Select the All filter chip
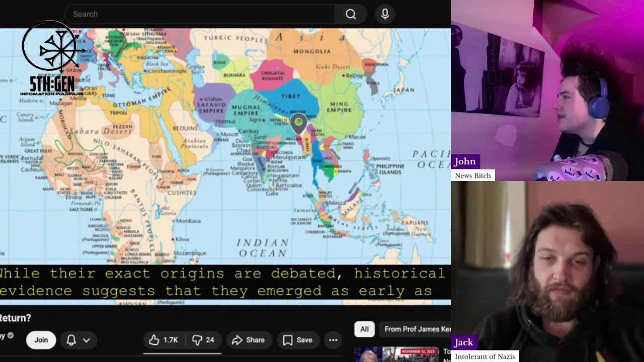Viewport: 644px width, 362px height. (x=364, y=329)
